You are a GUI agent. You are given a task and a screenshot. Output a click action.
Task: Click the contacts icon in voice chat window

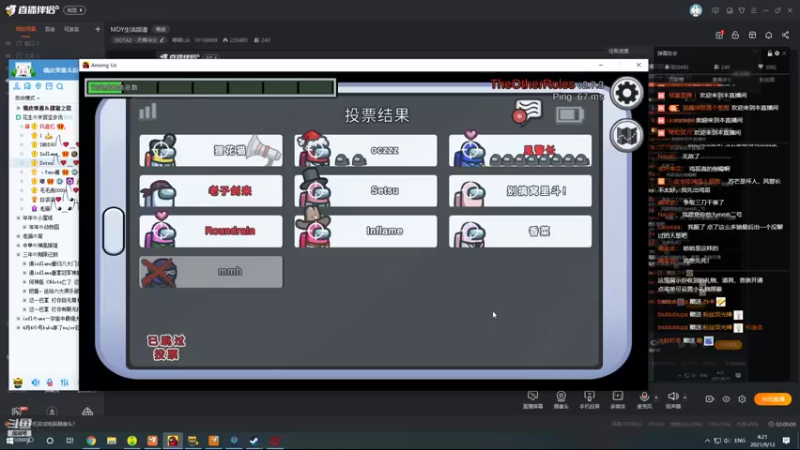pos(17,86)
